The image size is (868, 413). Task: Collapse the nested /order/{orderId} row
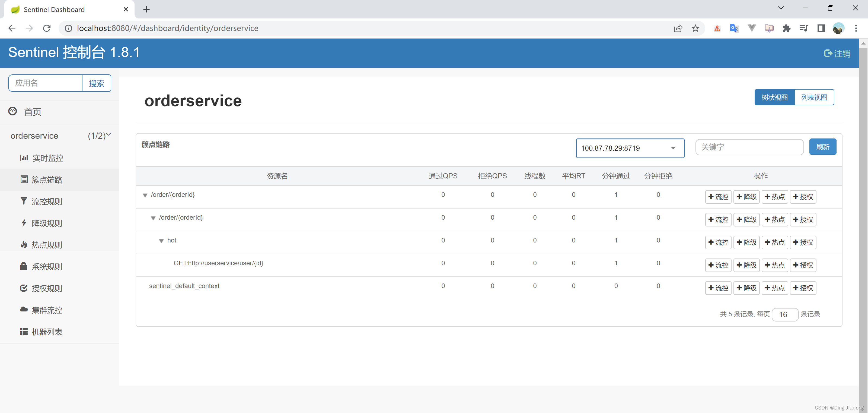(x=153, y=218)
